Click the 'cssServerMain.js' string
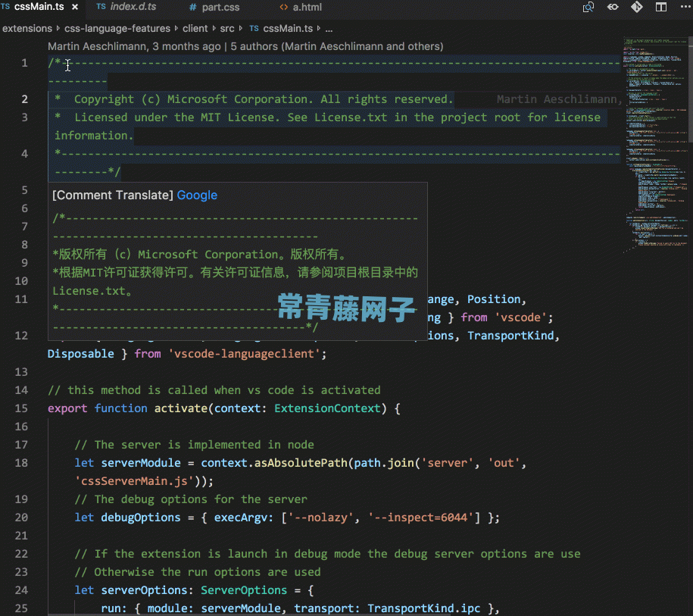The width and height of the screenshot is (693, 616). coord(134,481)
